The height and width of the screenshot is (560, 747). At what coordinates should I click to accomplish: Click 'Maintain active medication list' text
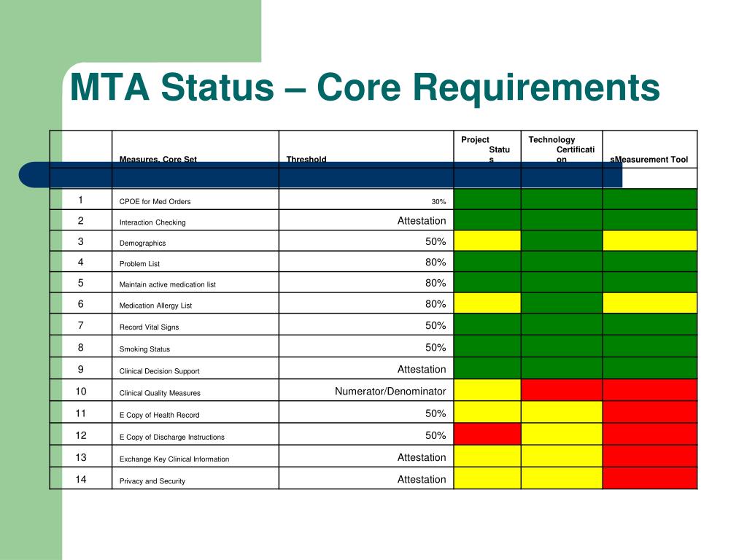[x=168, y=284]
